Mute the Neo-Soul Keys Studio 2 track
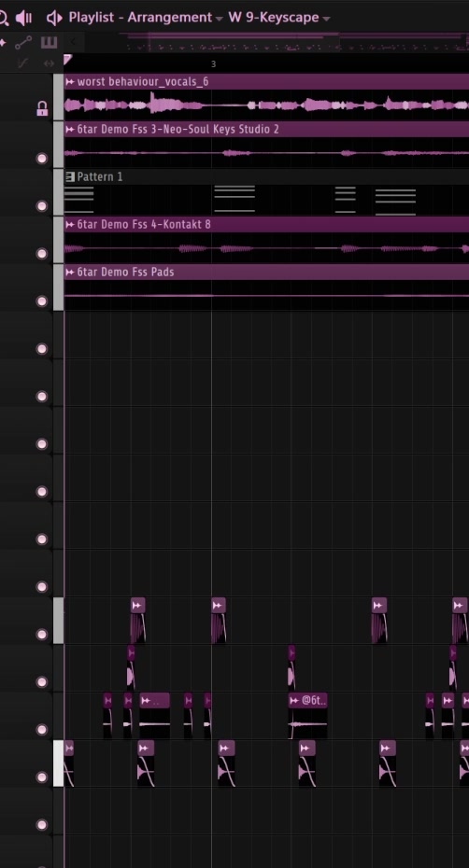 42,159
